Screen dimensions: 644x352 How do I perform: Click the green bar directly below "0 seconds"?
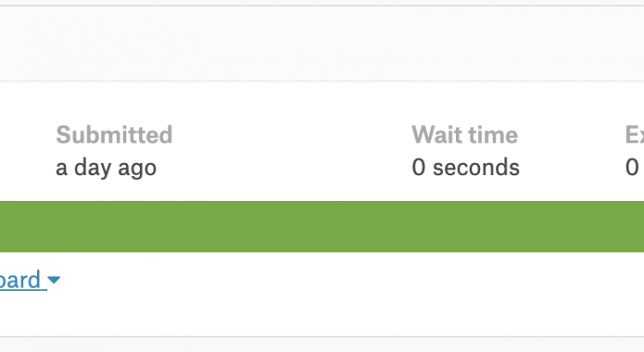[465, 227]
